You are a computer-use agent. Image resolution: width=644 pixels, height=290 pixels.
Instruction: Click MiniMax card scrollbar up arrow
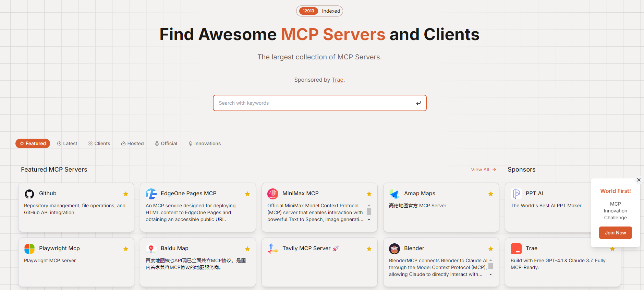pyautogui.click(x=369, y=205)
